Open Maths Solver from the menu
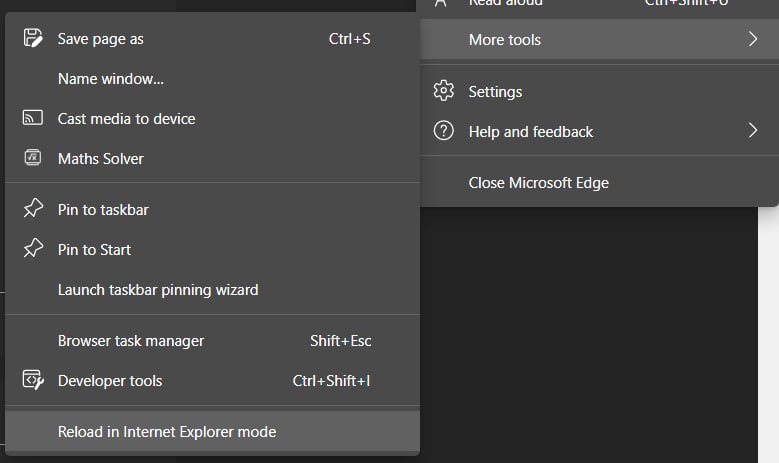This screenshot has height=463, width=779. pos(213,158)
